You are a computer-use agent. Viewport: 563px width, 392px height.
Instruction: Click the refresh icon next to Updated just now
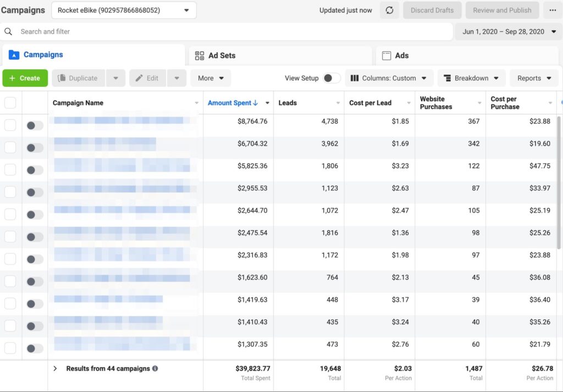(x=389, y=10)
